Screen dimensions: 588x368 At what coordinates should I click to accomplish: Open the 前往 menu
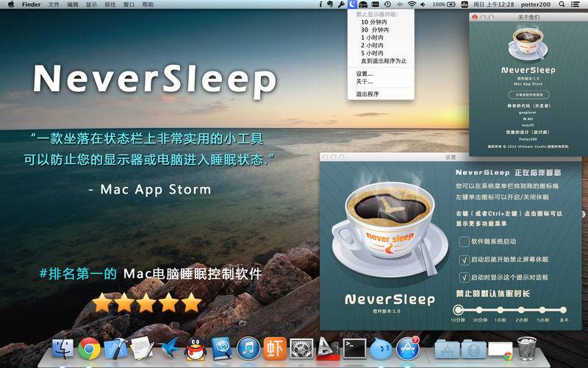(x=110, y=4)
